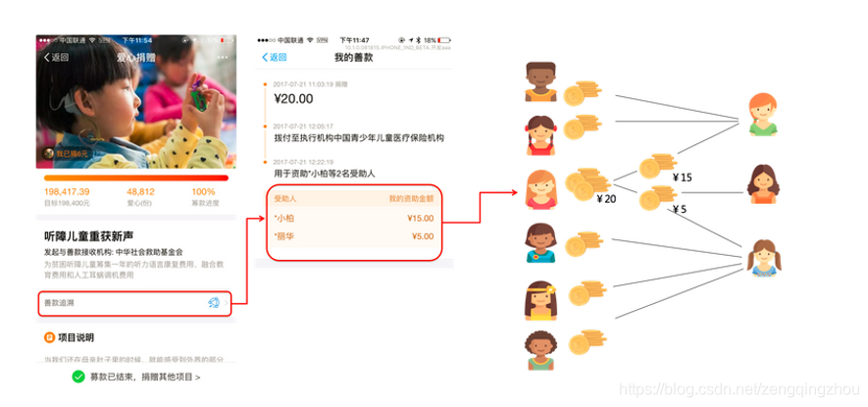Click the fish icon in 善款追溯 row
The image size is (868, 407).
pyautogui.click(x=213, y=302)
